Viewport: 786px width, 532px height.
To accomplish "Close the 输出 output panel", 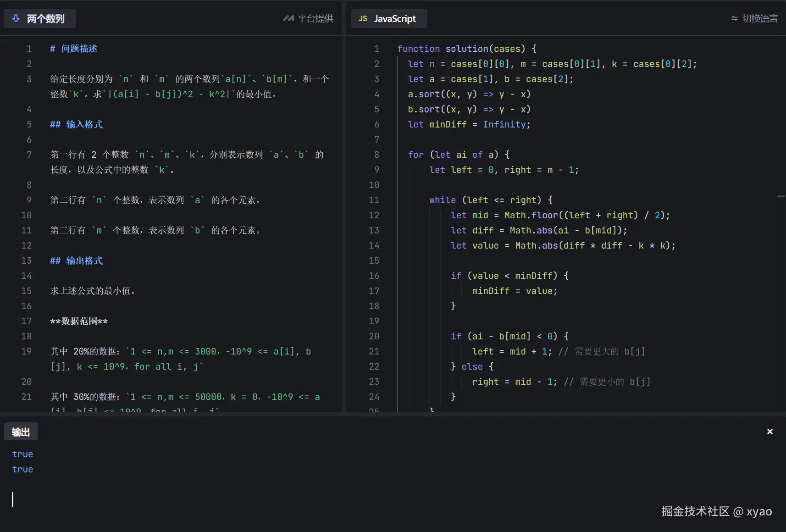I will pyautogui.click(x=770, y=432).
